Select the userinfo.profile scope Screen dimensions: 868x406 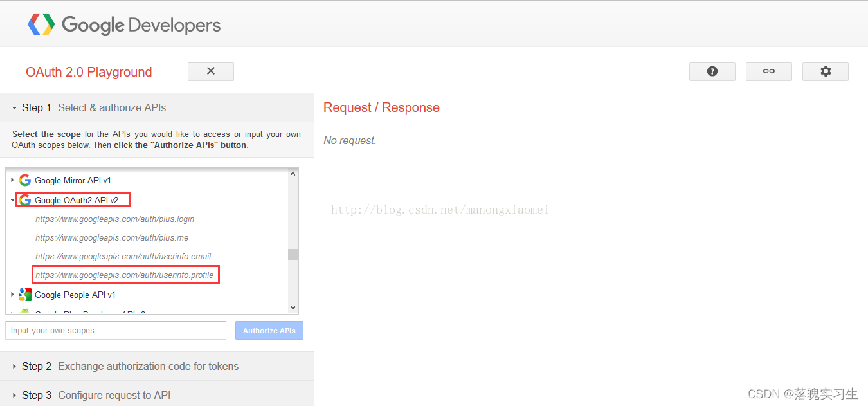pos(125,275)
